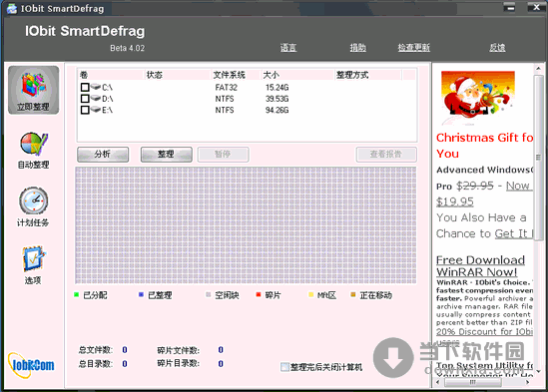Image resolution: width=548 pixels, height=392 pixels.
Task: Click the 15.24G size value
Action: coord(276,87)
